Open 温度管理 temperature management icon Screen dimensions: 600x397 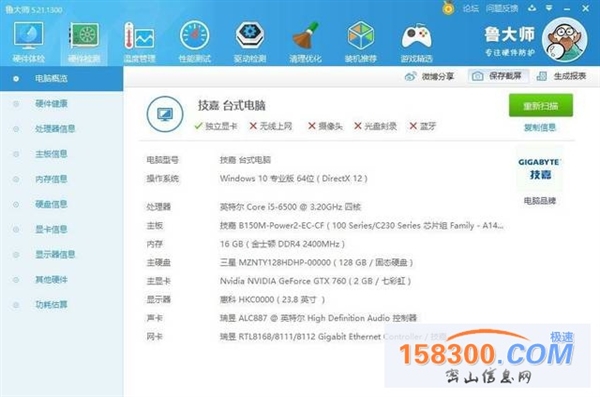pos(139,41)
